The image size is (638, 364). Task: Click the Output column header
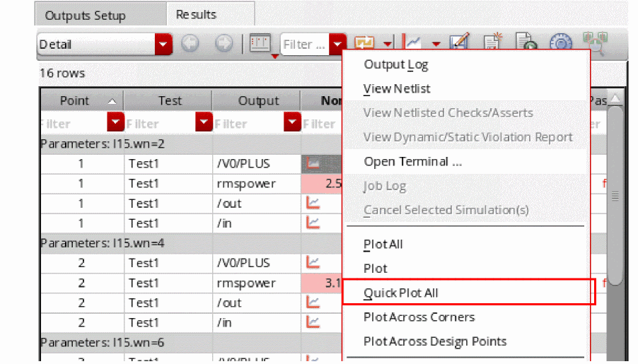pos(257,100)
